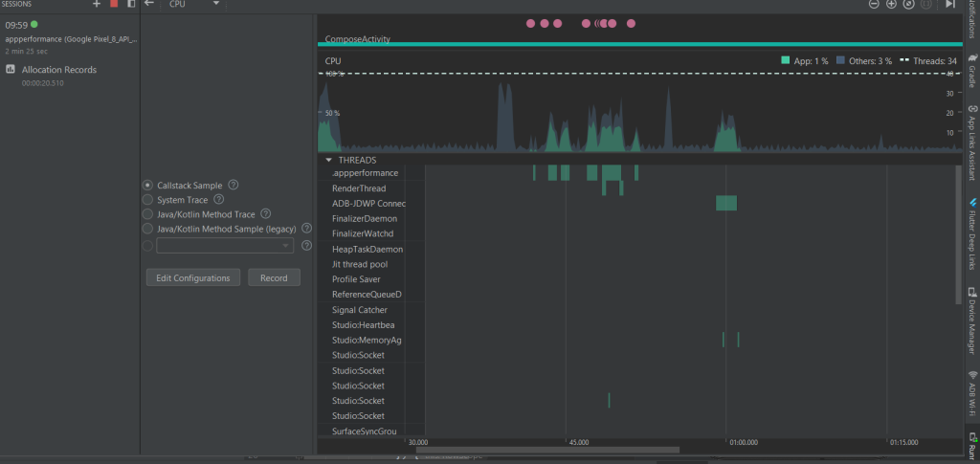
Task: Open the ADB Wi-Fi panel
Action: [972, 392]
